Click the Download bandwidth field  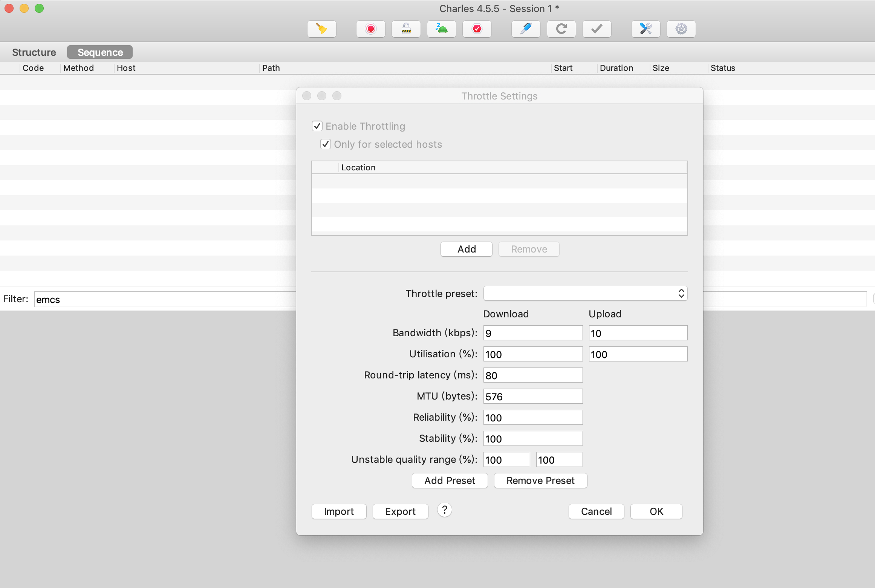pos(533,333)
